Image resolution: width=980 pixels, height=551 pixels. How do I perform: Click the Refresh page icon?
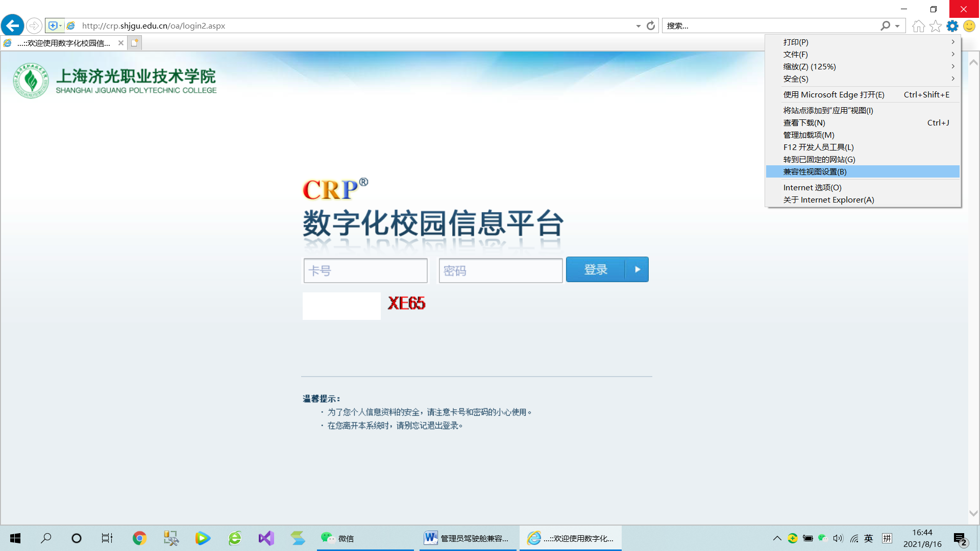tap(651, 26)
